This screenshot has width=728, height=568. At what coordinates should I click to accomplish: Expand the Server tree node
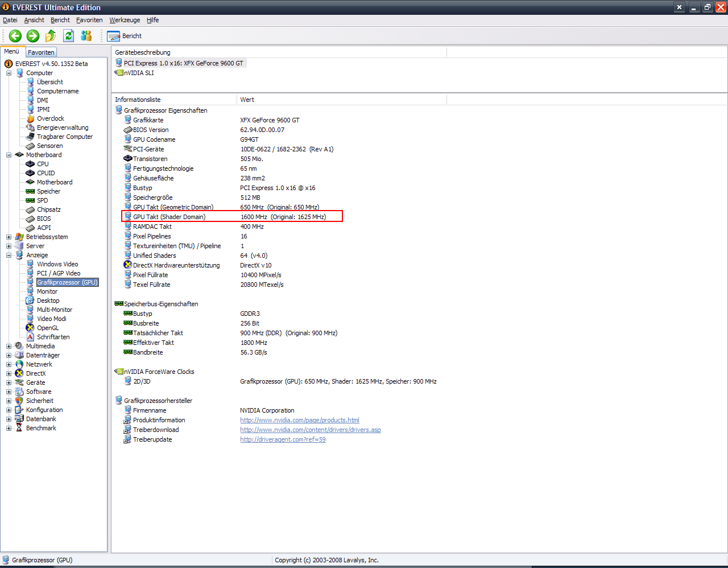(9, 246)
